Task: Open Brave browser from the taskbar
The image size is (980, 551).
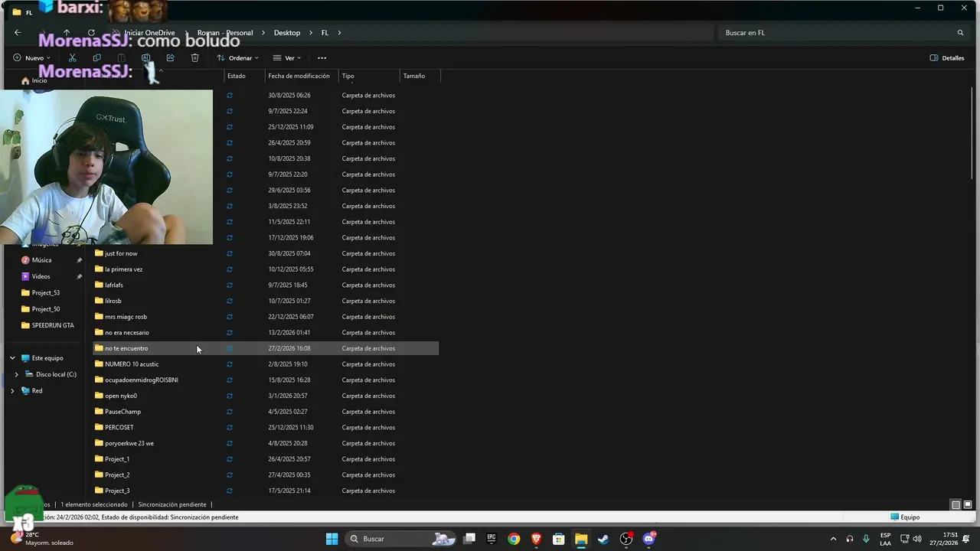Action: (537, 539)
